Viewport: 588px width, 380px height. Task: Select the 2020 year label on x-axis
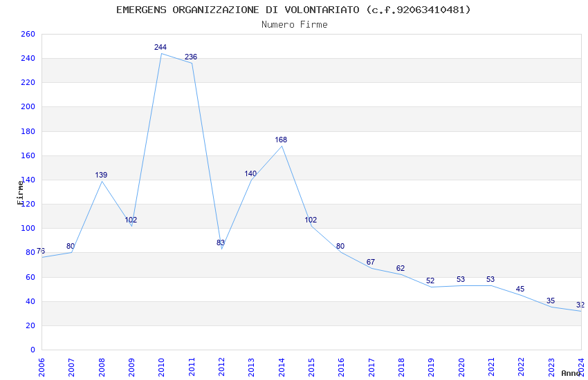tap(461, 368)
